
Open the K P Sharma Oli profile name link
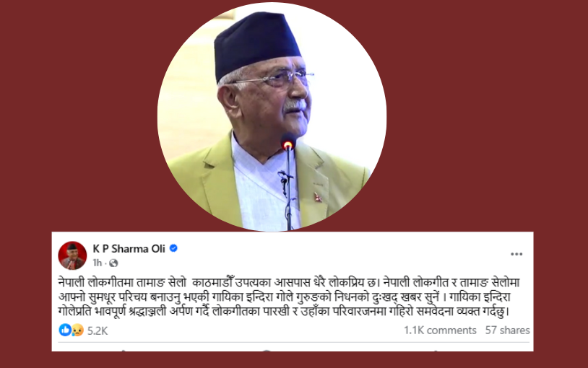(x=129, y=248)
